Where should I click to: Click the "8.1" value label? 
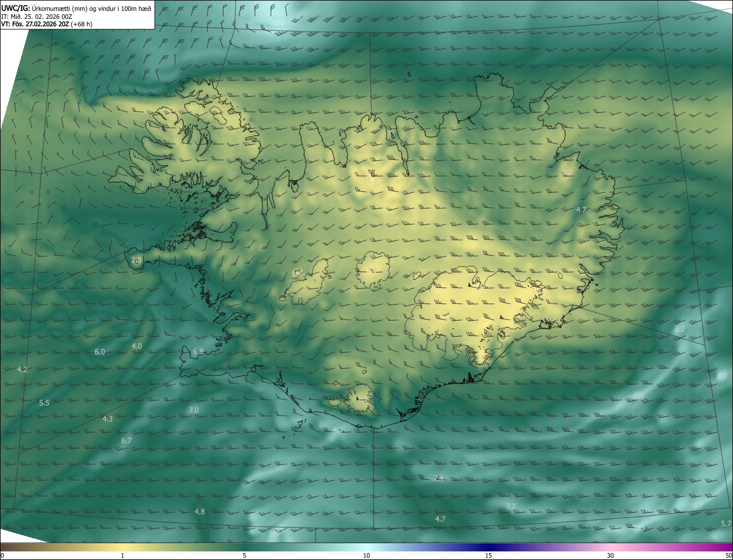point(680,329)
